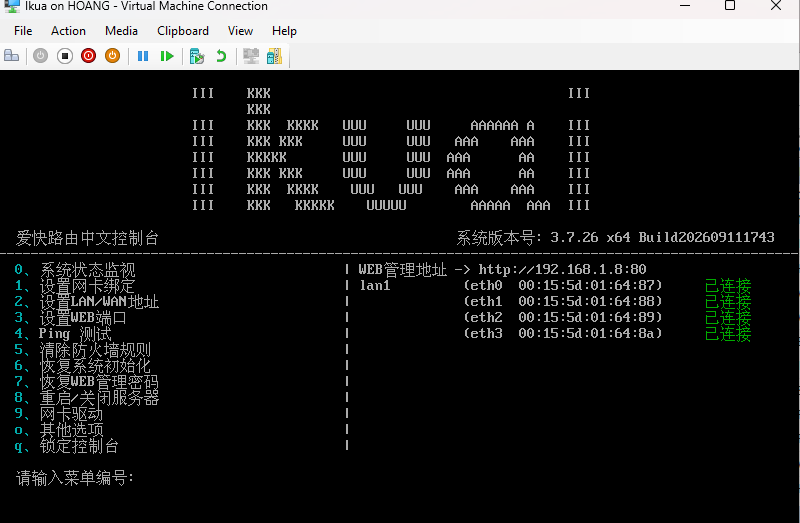The image size is (800, 523).
Task: Click the red Shut Down icon
Action: (88, 56)
